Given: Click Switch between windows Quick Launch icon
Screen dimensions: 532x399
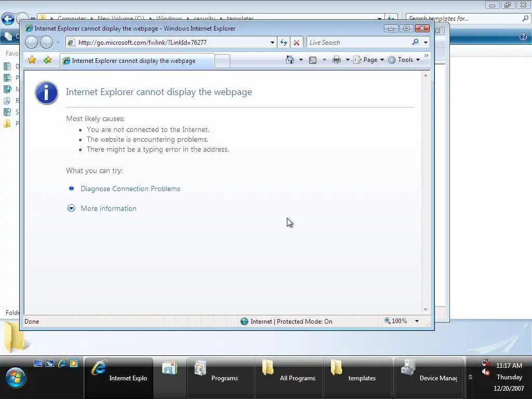Looking at the screenshot, I should [x=50, y=363].
